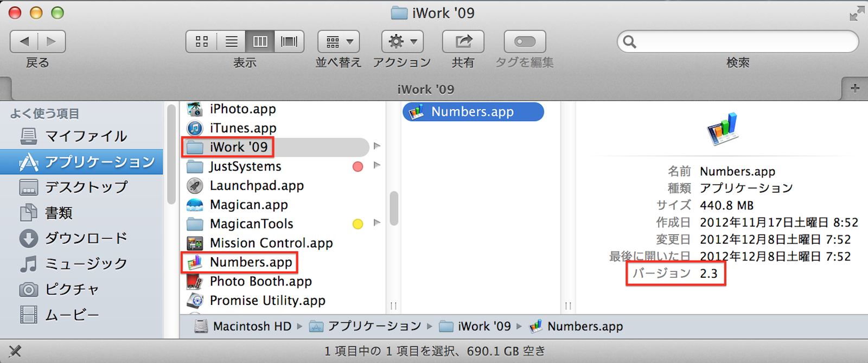
Task: Click the tools icon in status bar
Action: (15, 351)
